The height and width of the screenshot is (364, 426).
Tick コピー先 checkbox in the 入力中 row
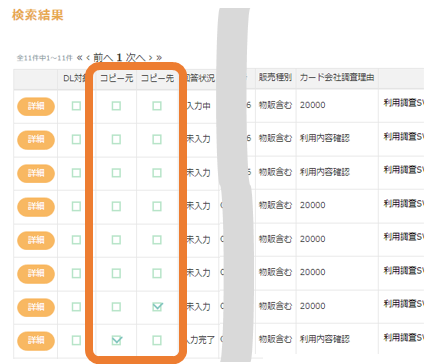[157, 106]
